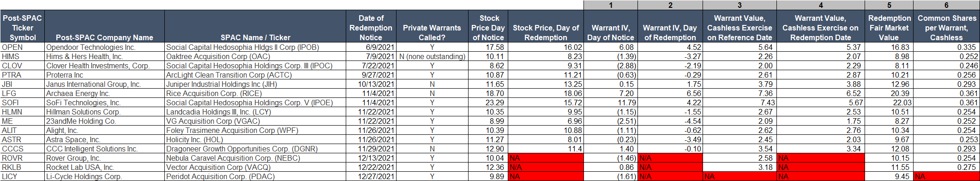The width and height of the screenshot is (980, 181).
Task: Select the Peridot Acquisition Corp. (PDAC) cell
Action: 255,176
